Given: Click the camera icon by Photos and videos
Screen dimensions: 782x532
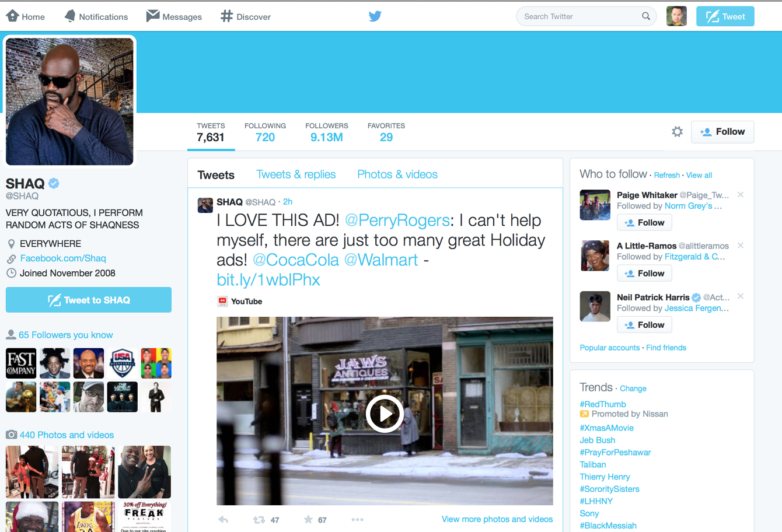Looking at the screenshot, I should tap(11, 435).
